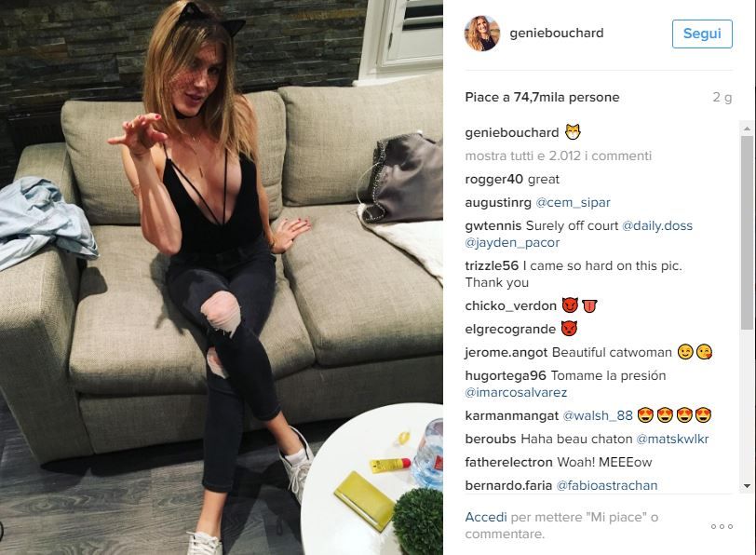Open 'Piace a 74,7mila persone' likes list
The width and height of the screenshot is (756, 555).
coord(542,98)
